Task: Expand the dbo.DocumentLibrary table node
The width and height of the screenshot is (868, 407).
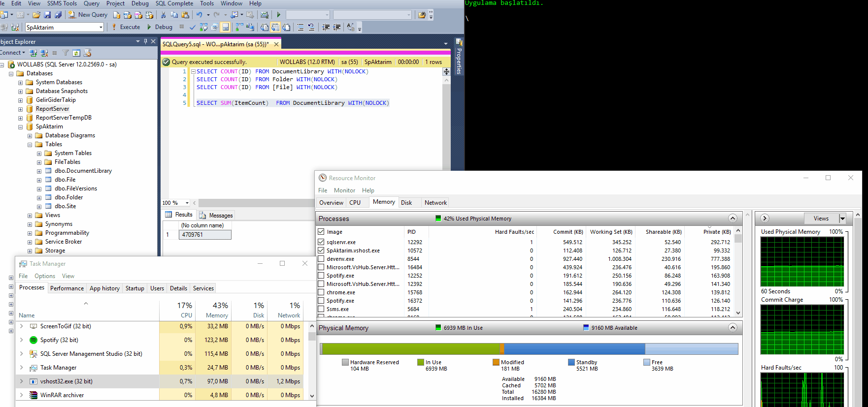Action: pyautogui.click(x=39, y=171)
